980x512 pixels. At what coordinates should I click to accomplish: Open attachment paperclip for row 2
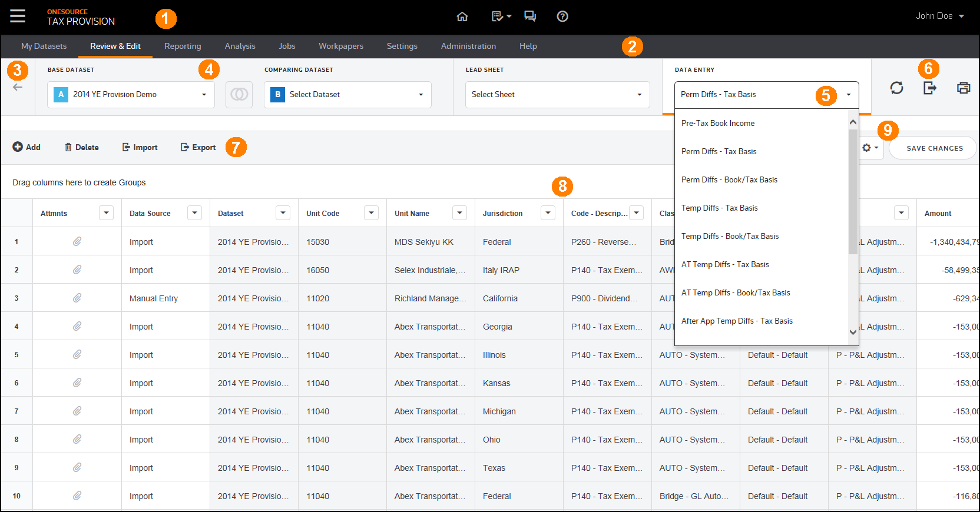(x=77, y=270)
